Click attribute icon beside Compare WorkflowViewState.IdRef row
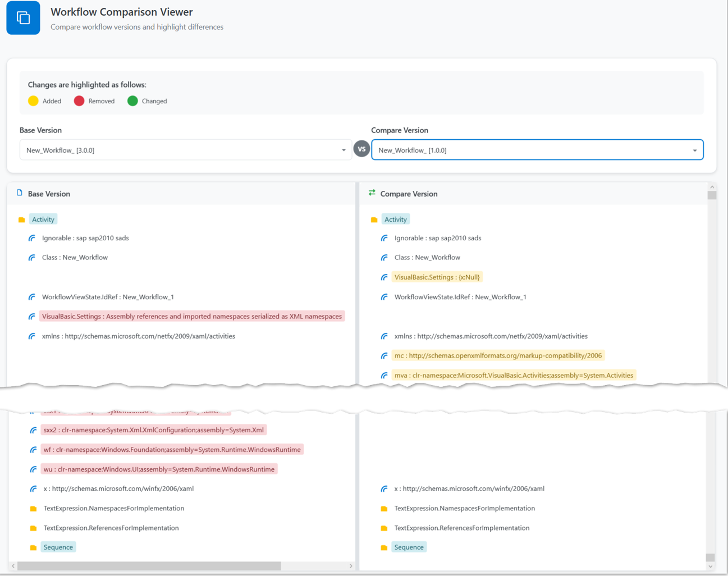 coord(384,297)
